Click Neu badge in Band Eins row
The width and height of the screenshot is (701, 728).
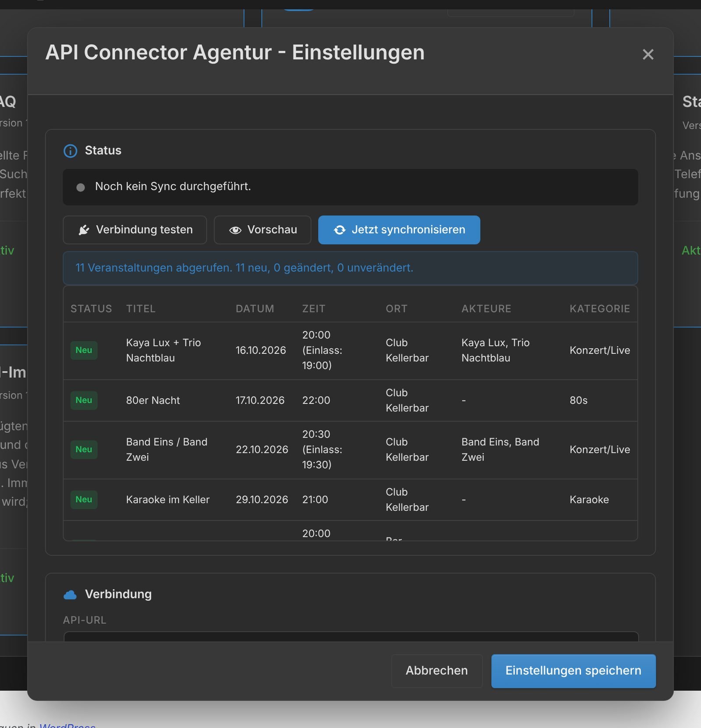click(x=84, y=449)
